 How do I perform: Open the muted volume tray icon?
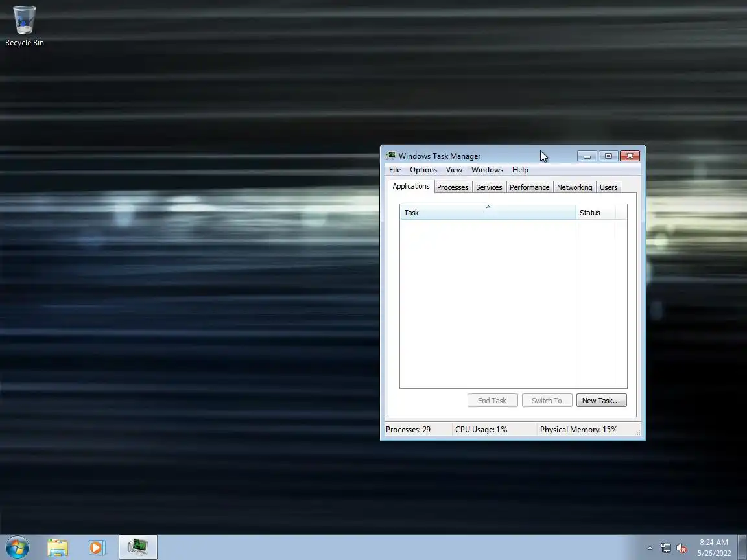(682, 548)
